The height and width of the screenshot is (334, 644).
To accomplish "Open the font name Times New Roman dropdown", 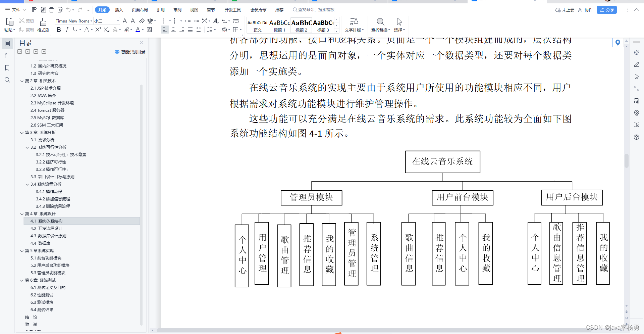I will pyautogui.click(x=91, y=21).
